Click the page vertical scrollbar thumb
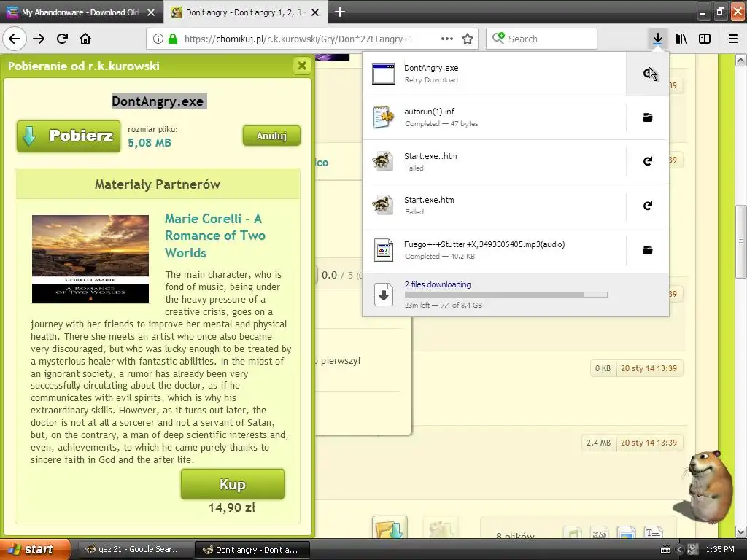The image size is (747, 560). (740, 241)
